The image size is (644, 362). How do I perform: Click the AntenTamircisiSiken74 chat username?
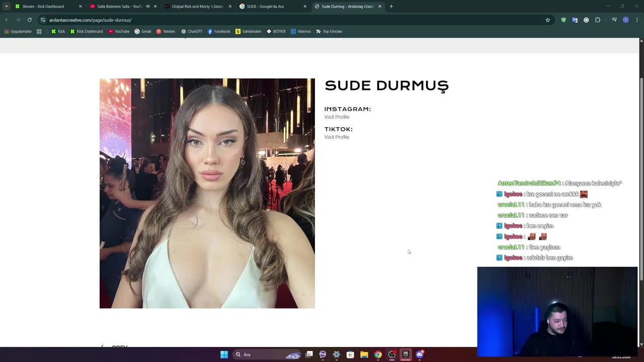click(x=529, y=184)
